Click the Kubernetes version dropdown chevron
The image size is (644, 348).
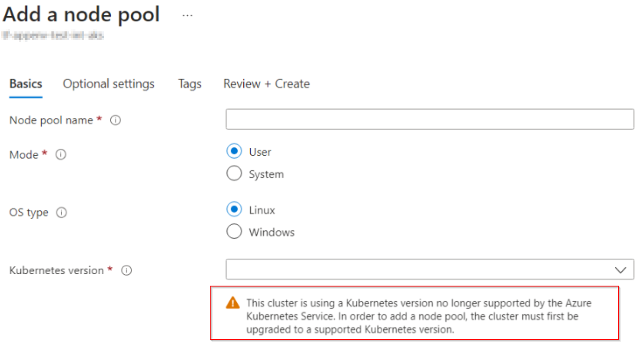click(x=621, y=270)
